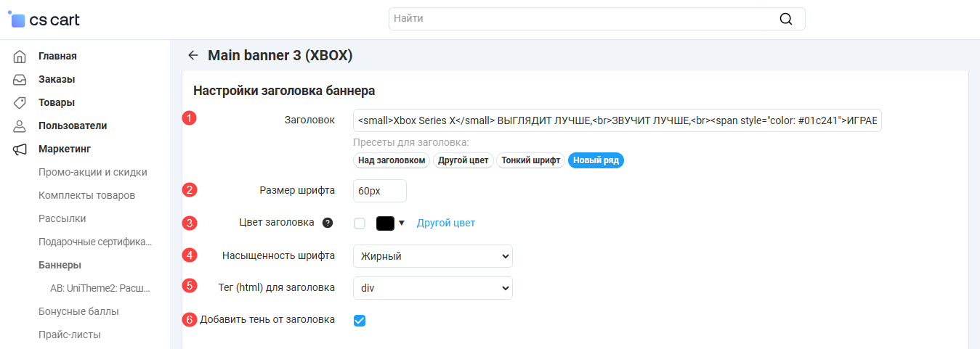Open the black header color swatch
Viewport: 980px width, 349px height.
385,223
